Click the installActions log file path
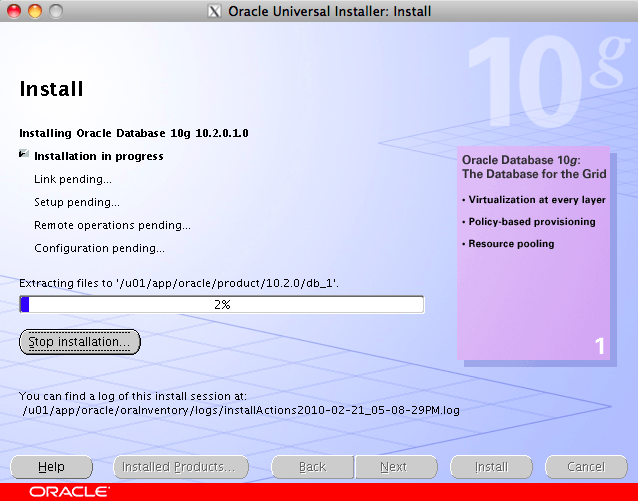The width and height of the screenshot is (638, 501). [x=240, y=409]
